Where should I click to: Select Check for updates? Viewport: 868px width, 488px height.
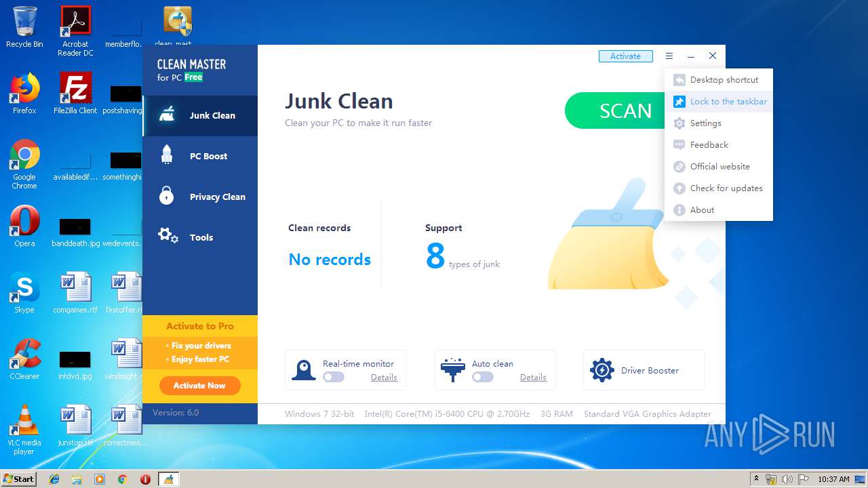click(718, 188)
